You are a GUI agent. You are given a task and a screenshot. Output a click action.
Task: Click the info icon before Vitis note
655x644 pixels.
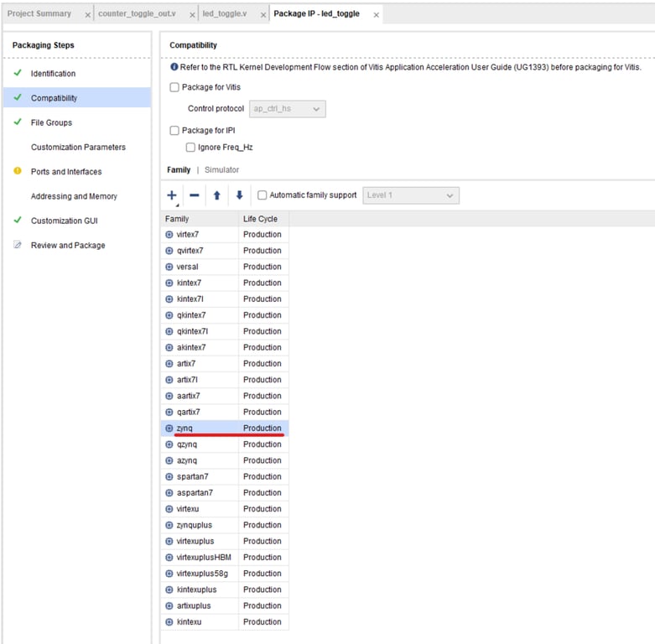coord(174,67)
